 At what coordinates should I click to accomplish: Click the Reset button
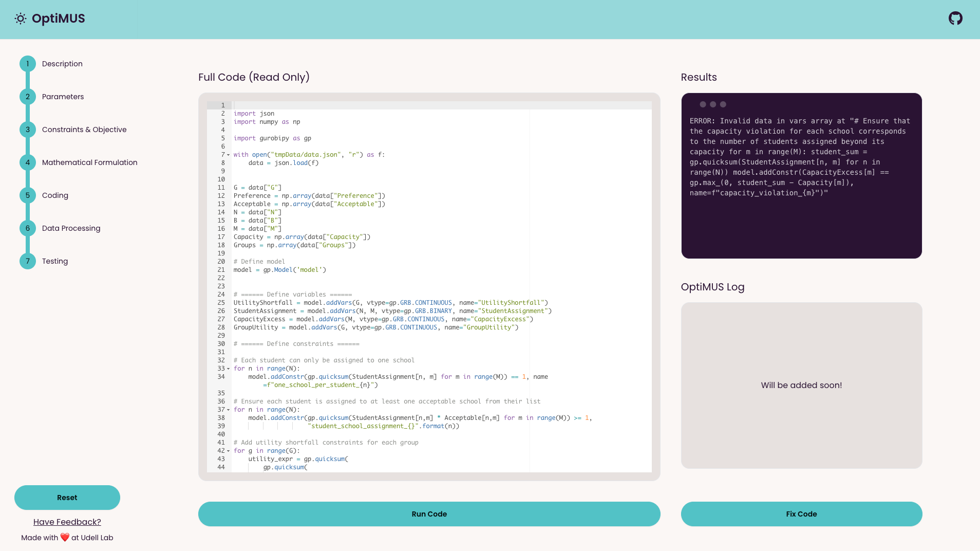pos(67,498)
